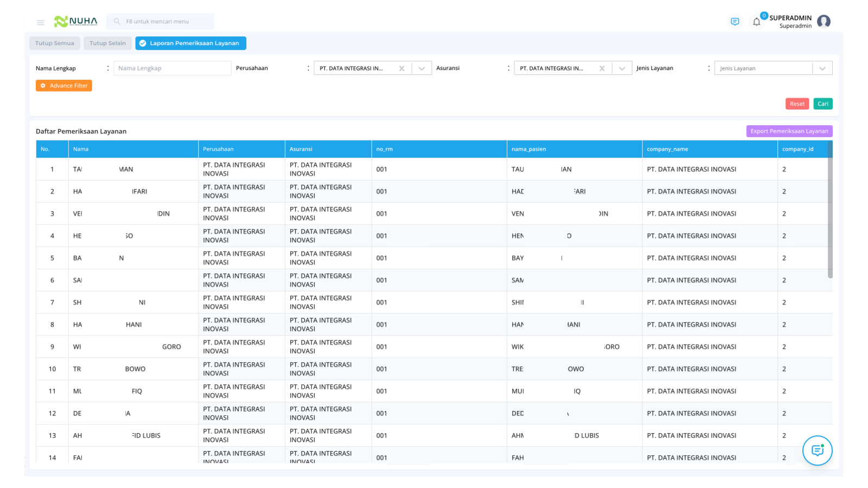
Task: Clear the Asuransi selection
Action: [602, 68]
